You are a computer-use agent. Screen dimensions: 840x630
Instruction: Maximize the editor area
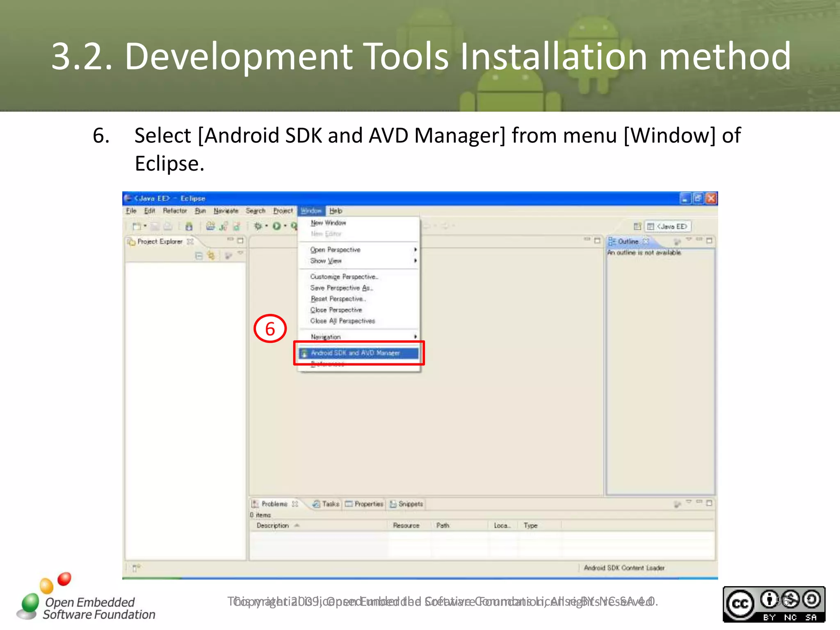597,240
